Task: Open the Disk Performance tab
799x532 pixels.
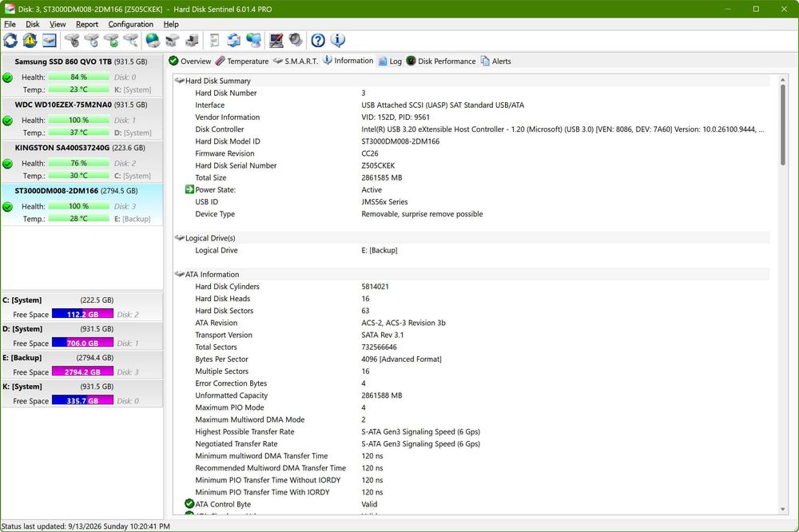Action: tap(441, 62)
